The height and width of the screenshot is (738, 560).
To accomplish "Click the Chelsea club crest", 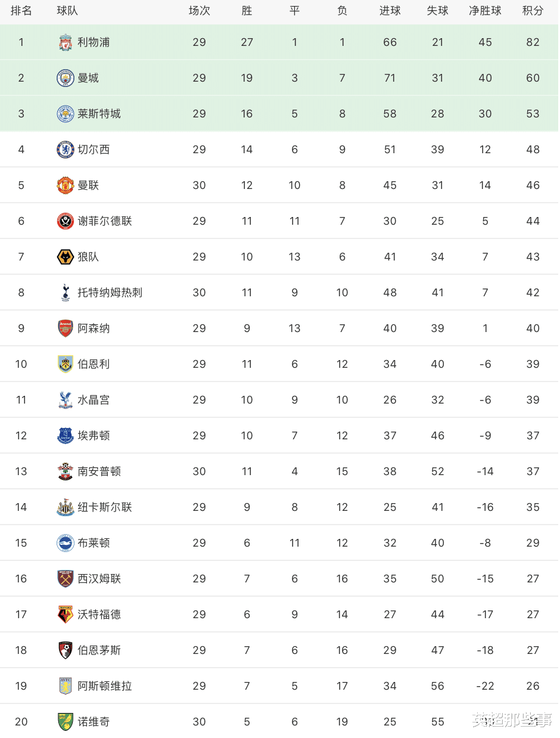I will pyautogui.click(x=65, y=150).
